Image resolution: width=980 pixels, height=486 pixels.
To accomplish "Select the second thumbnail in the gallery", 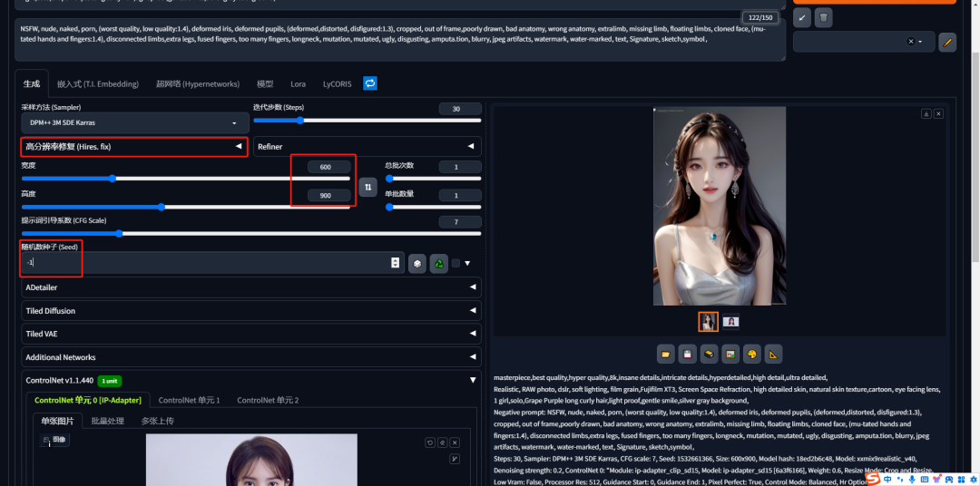I will tap(730, 322).
